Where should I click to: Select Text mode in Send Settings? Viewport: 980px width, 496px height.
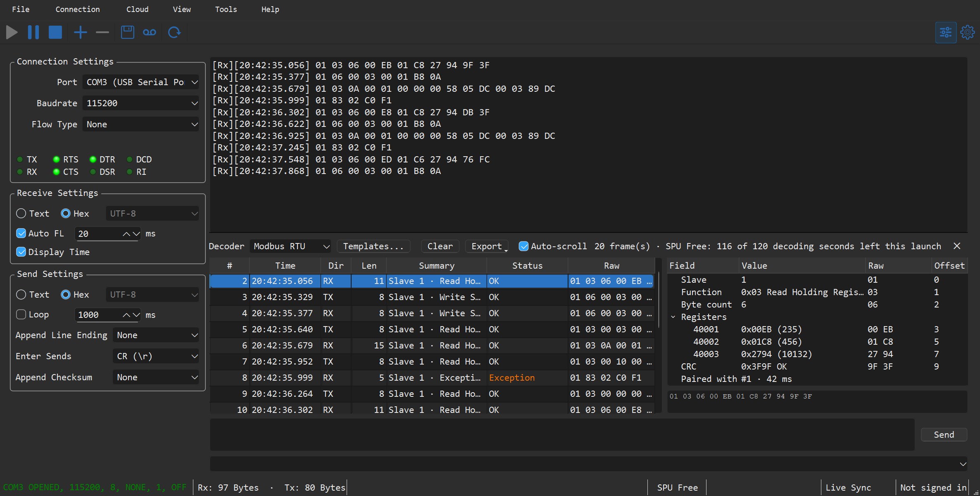tap(32, 295)
